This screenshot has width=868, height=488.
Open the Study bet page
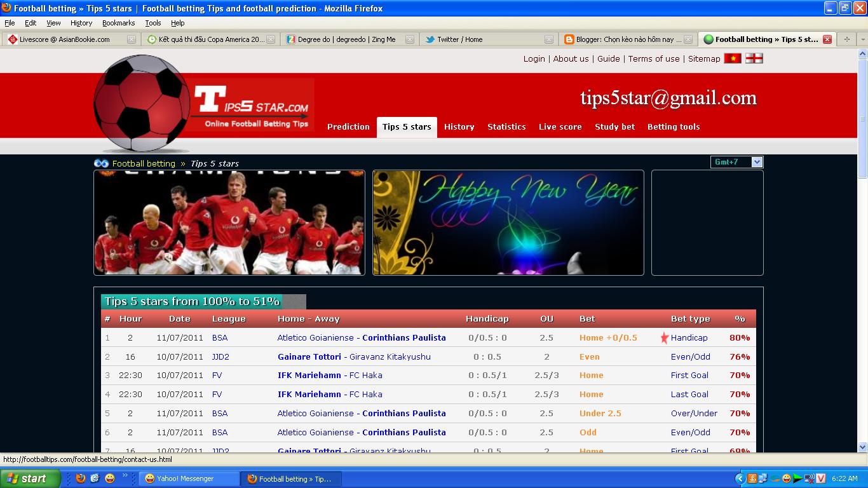pyautogui.click(x=615, y=127)
